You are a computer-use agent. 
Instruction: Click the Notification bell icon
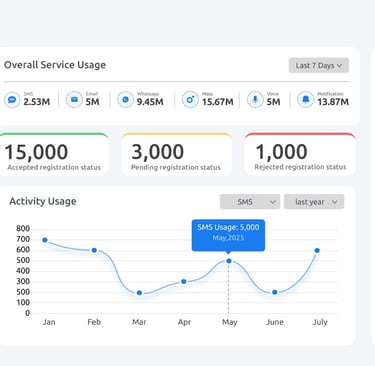306,100
